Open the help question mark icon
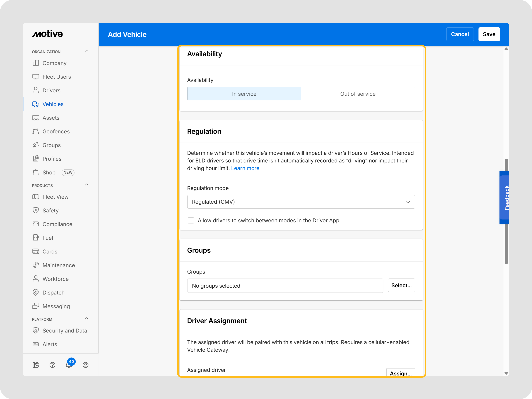 52,365
